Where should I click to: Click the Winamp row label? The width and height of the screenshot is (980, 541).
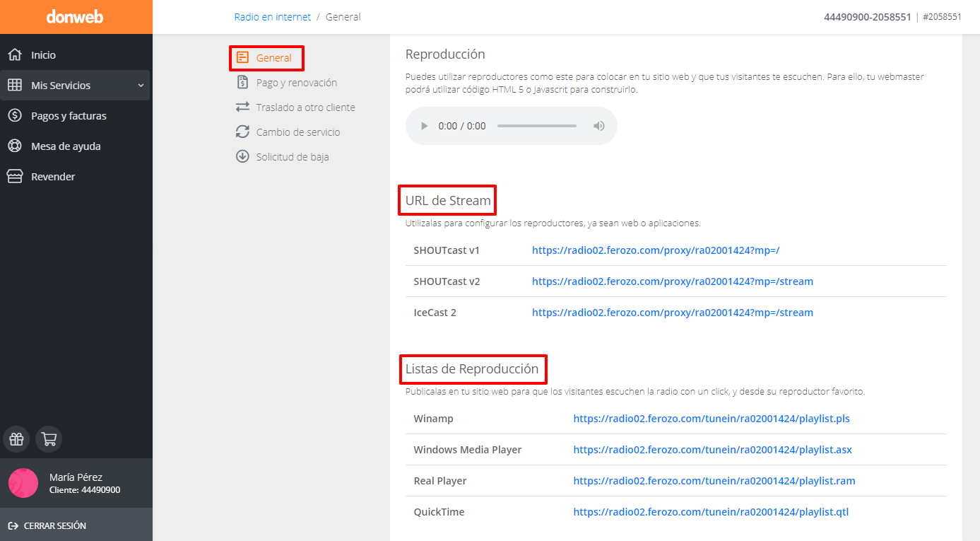coord(434,419)
